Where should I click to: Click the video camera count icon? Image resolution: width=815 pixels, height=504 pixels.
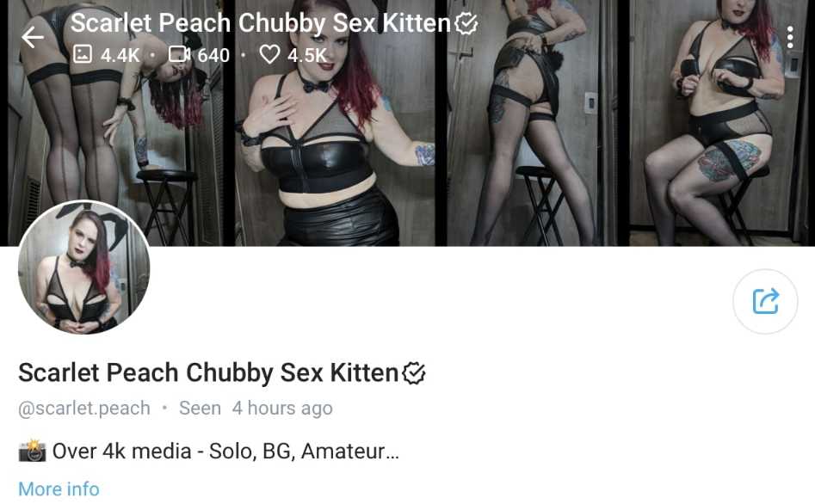(x=179, y=54)
